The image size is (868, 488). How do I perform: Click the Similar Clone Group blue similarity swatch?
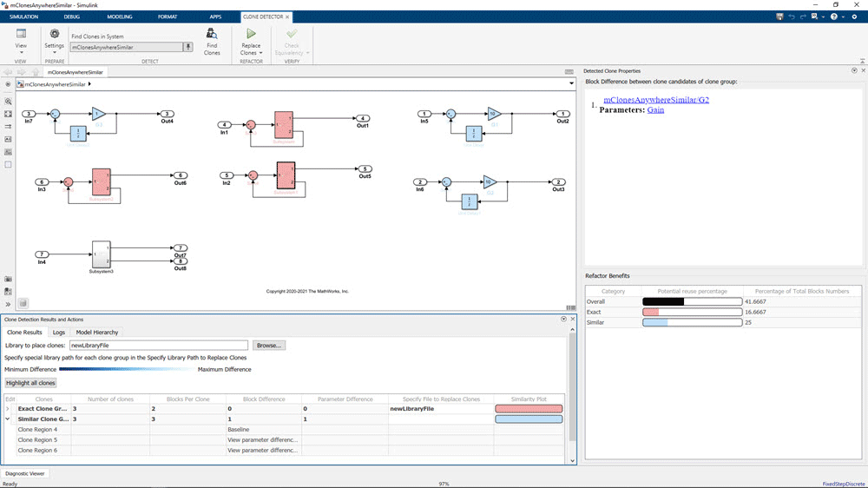pos(529,419)
